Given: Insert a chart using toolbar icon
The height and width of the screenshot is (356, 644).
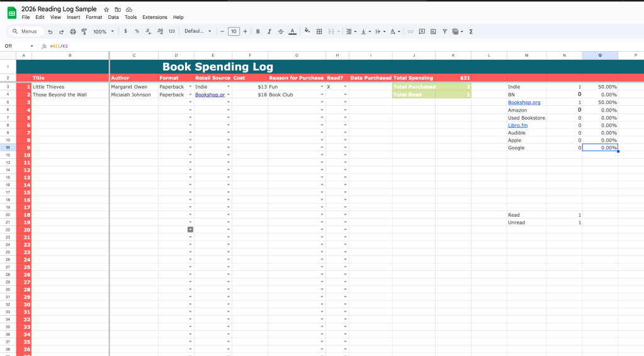Looking at the screenshot, I should (x=433, y=32).
